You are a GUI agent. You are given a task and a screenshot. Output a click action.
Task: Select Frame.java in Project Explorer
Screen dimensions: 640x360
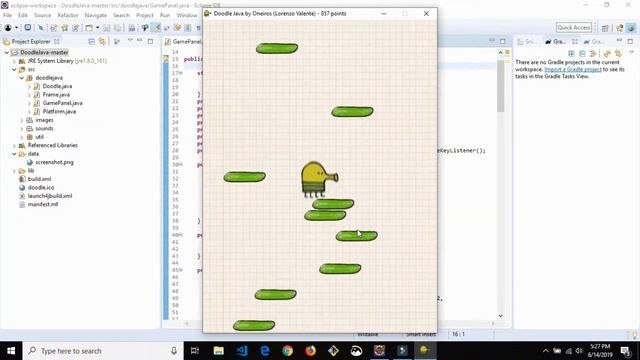click(56, 95)
